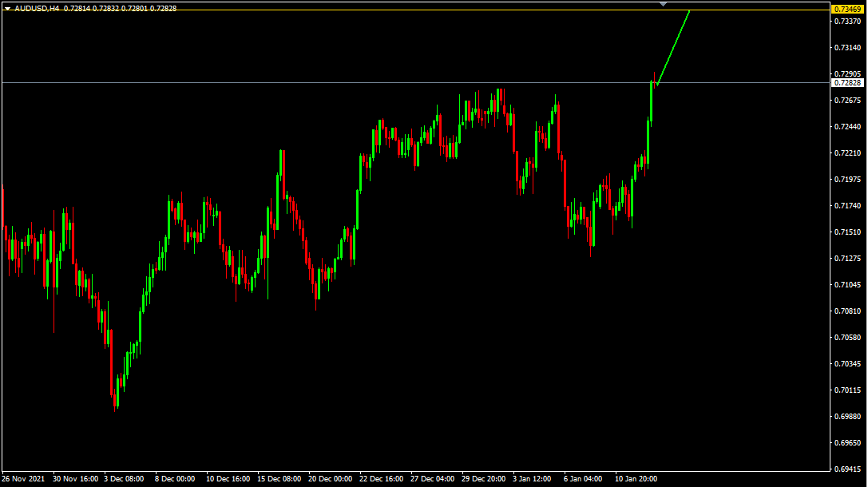This screenshot has height=487, width=868.
Task: Click the small triangle beside AUDUSD,H4 title
Action: pyautogui.click(x=8, y=8)
